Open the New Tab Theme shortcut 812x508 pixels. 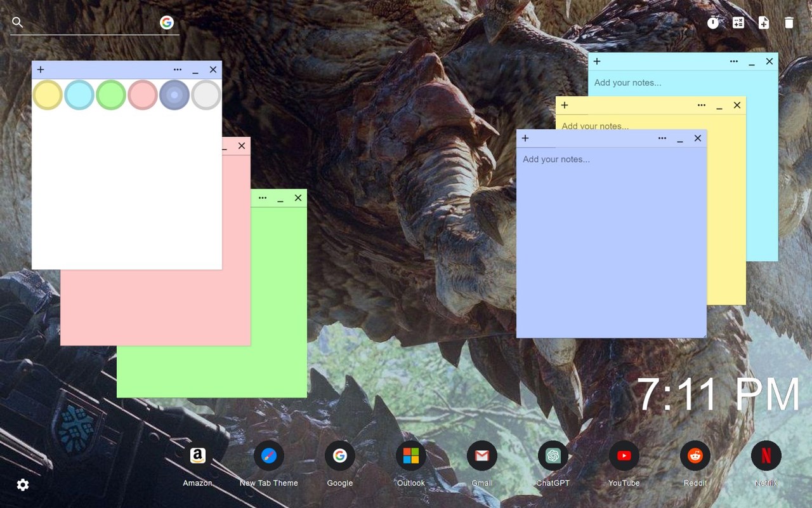click(269, 456)
